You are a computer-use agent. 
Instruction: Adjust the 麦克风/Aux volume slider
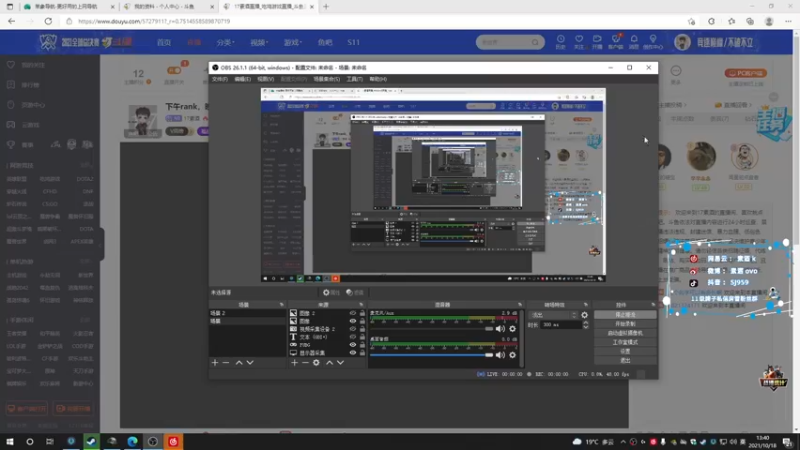tap(431, 329)
